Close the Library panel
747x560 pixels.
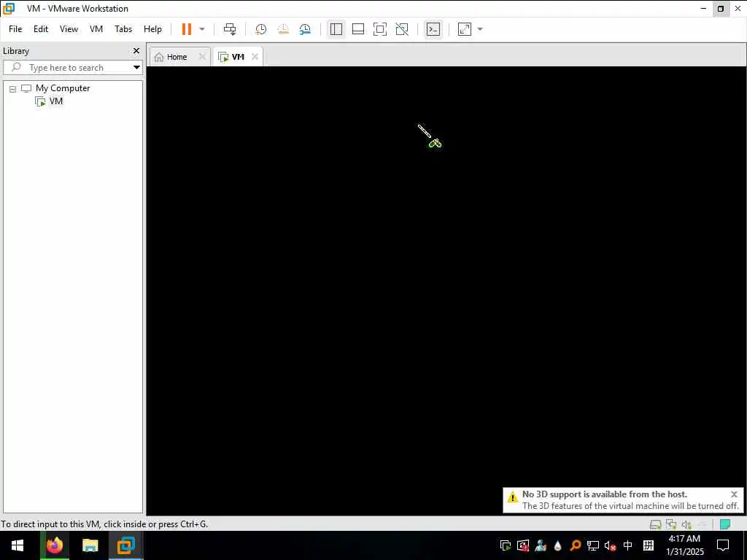[x=136, y=50]
